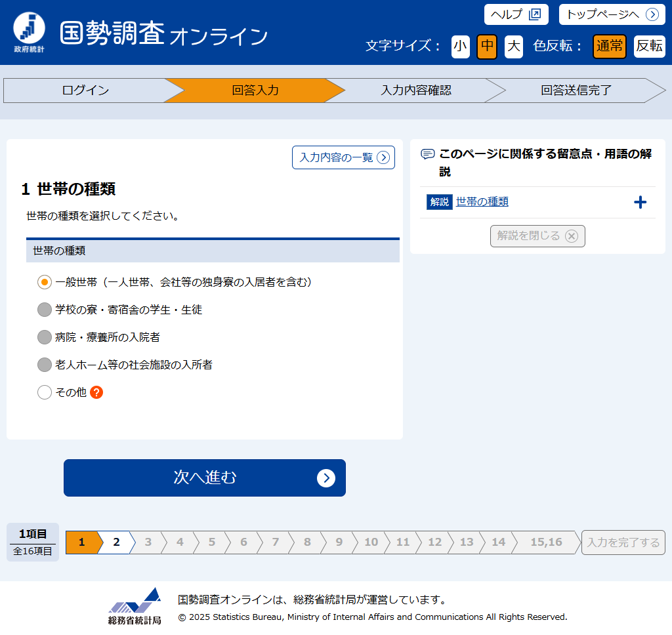Click the orange question mark help icon
This screenshot has height=635, width=672.
tap(96, 392)
